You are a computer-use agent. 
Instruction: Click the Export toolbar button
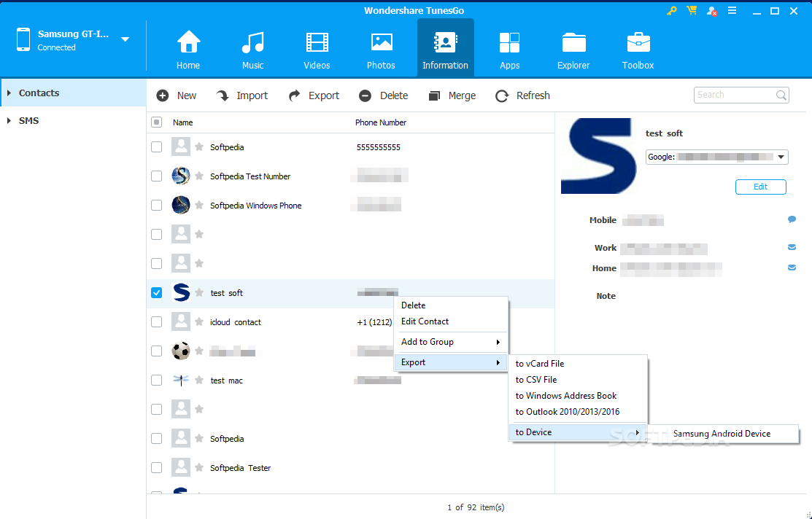click(314, 95)
